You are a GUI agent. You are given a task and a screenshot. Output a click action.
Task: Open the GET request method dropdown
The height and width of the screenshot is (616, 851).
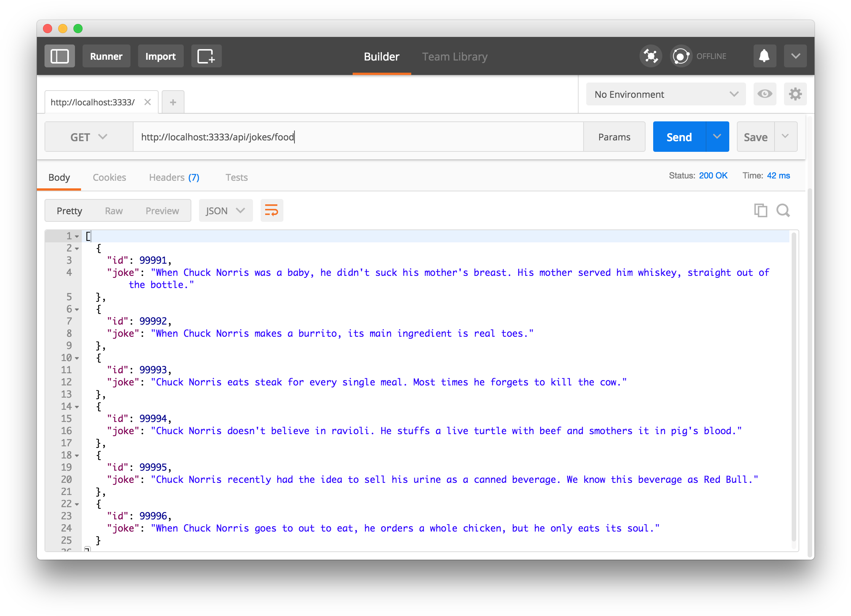click(88, 137)
